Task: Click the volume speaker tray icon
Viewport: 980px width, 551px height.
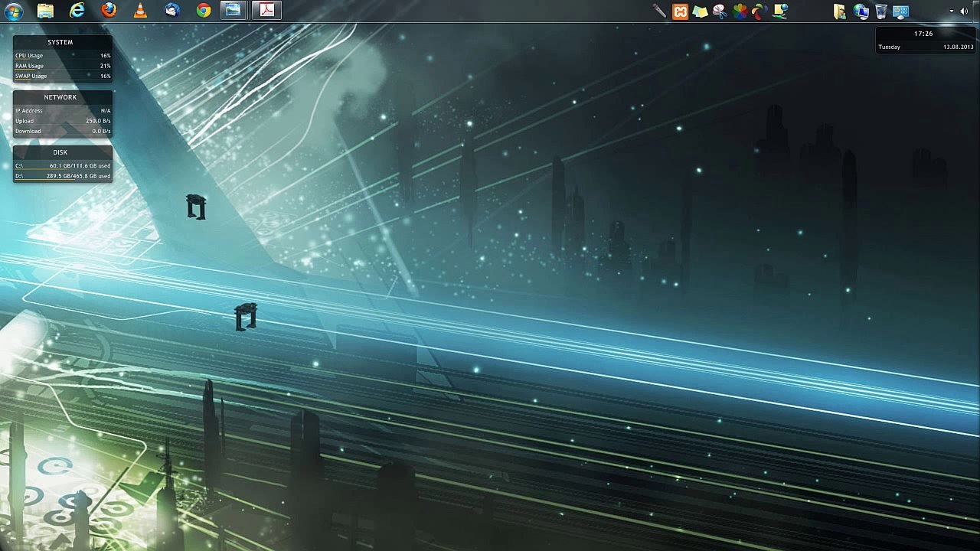Action: coord(964,11)
